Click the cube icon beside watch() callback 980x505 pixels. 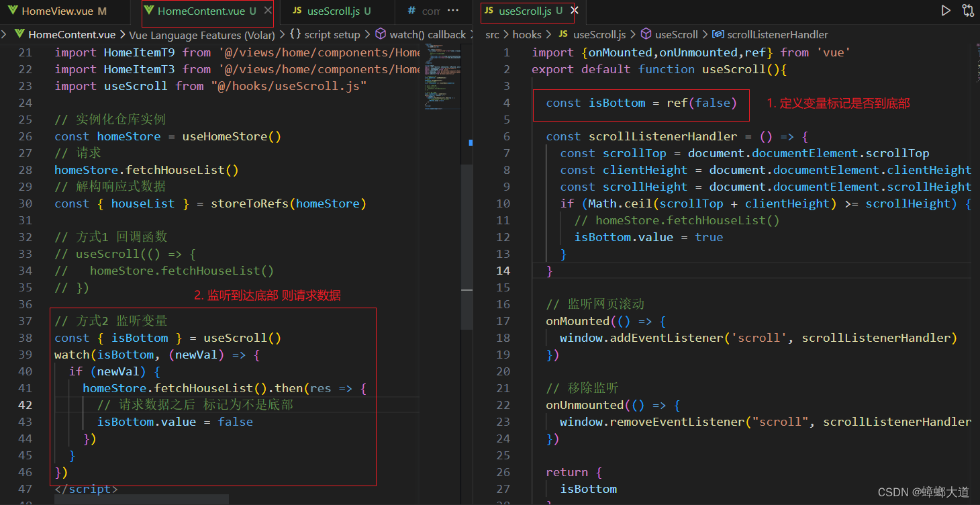pyautogui.click(x=381, y=34)
